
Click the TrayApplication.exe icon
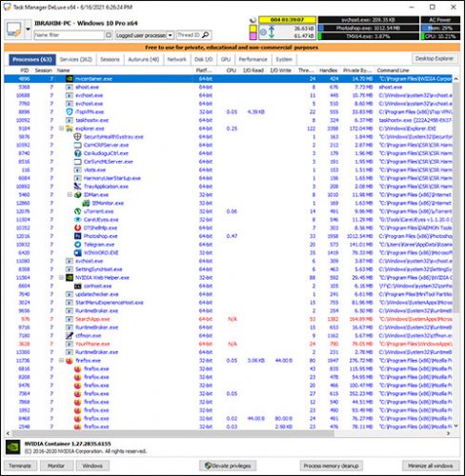(x=77, y=187)
